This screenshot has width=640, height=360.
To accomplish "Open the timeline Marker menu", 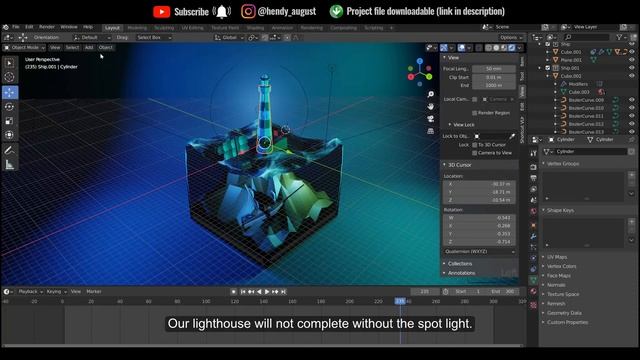I will pos(93,292).
